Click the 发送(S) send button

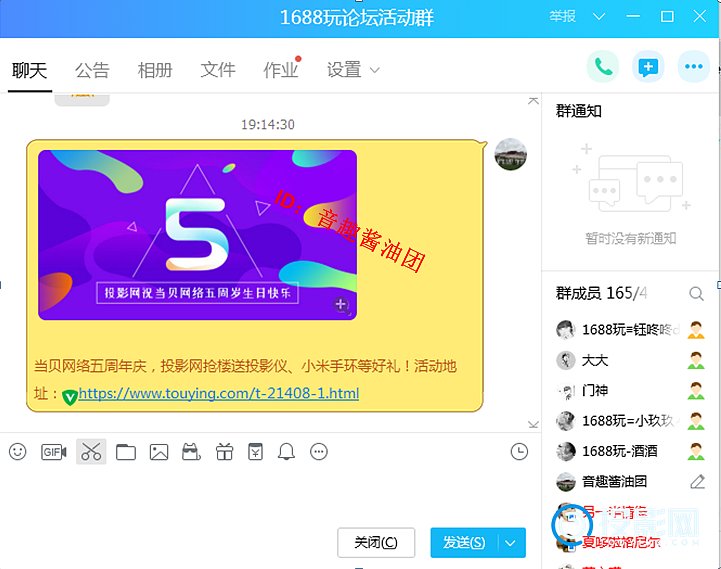pyautogui.click(x=464, y=543)
